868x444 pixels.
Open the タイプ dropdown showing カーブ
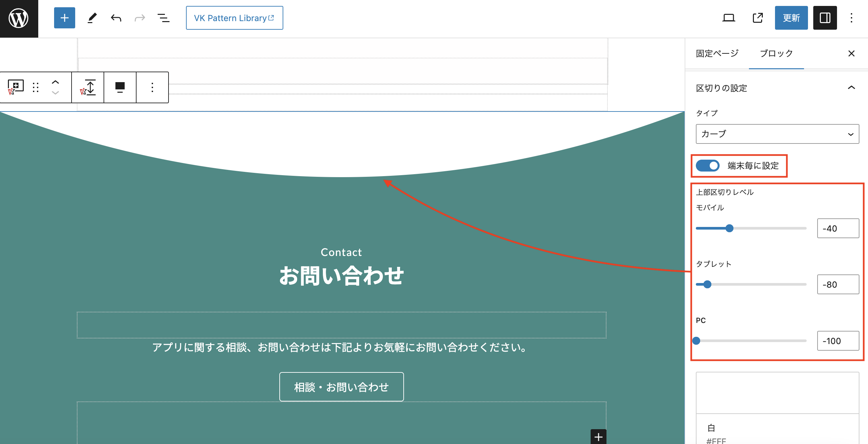777,134
